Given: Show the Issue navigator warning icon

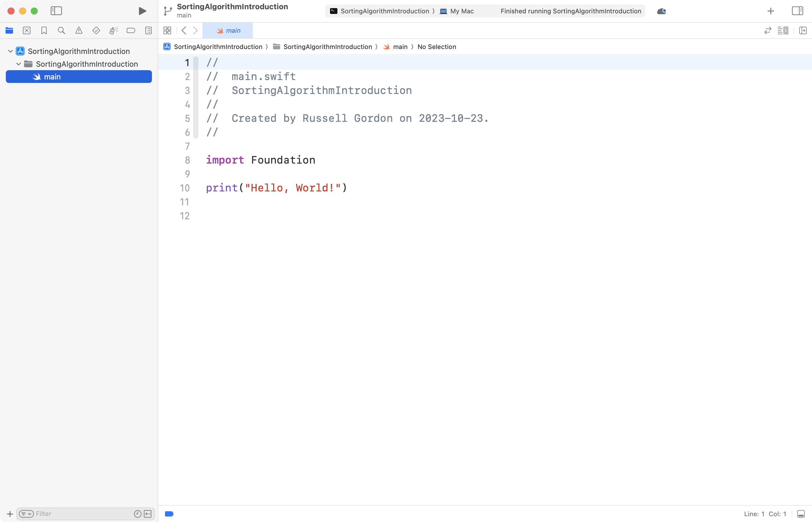Looking at the screenshot, I should coord(79,30).
